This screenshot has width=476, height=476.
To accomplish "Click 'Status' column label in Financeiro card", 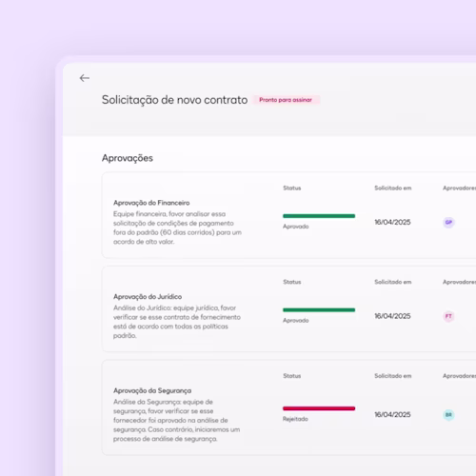I will 292,188.
